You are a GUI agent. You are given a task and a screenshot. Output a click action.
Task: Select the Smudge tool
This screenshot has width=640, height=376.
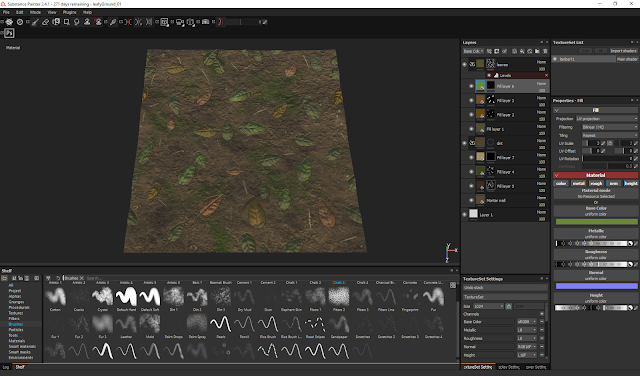coord(76,22)
